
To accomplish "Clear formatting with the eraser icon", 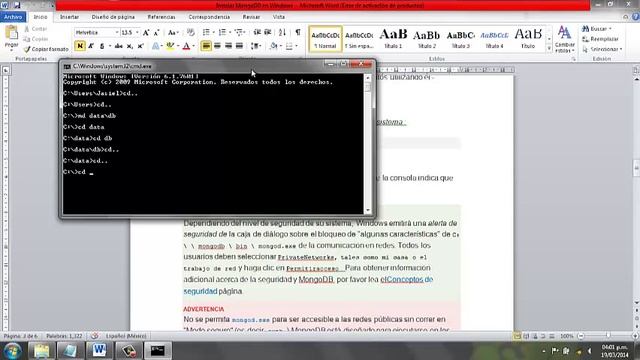I will [191, 32].
